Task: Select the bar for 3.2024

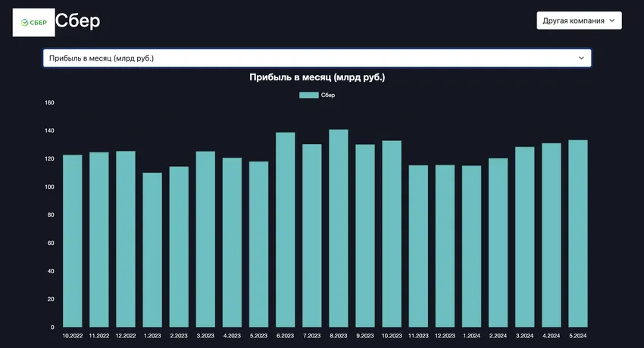Action: 524,237
